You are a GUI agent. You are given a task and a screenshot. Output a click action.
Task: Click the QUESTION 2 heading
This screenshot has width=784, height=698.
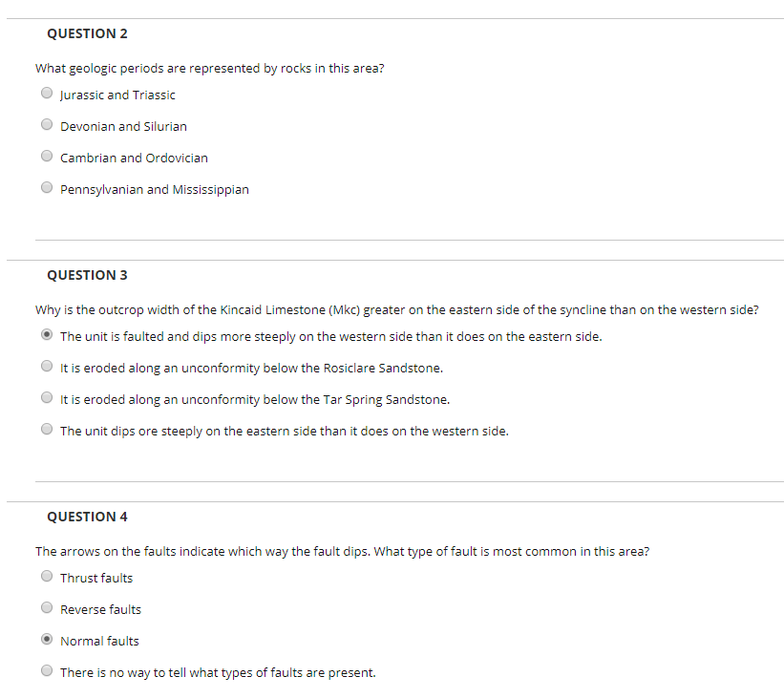coord(87,33)
